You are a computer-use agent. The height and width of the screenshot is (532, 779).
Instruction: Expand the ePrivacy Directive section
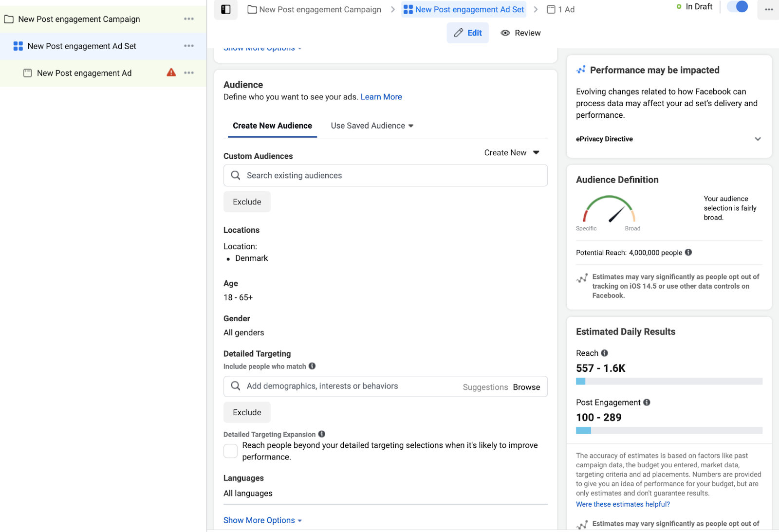758,139
